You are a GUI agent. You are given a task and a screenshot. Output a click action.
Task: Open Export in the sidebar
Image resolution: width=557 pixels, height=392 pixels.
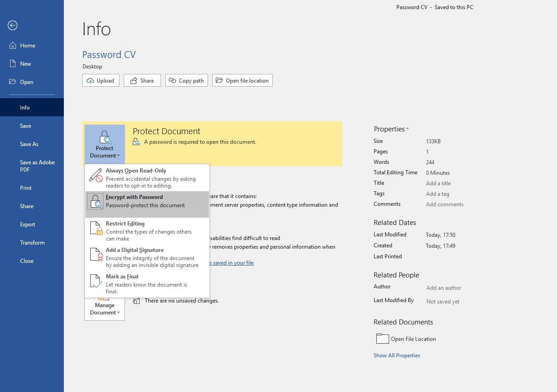(32, 225)
